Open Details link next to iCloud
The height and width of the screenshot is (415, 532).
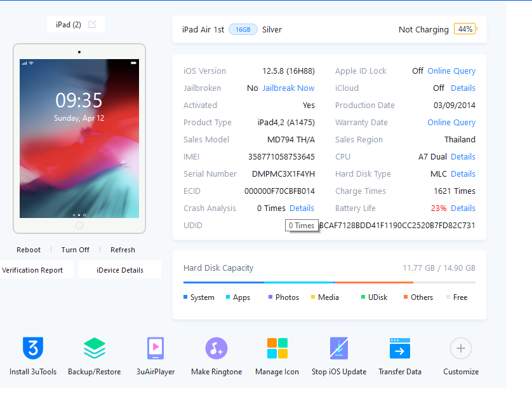pos(463,88)
